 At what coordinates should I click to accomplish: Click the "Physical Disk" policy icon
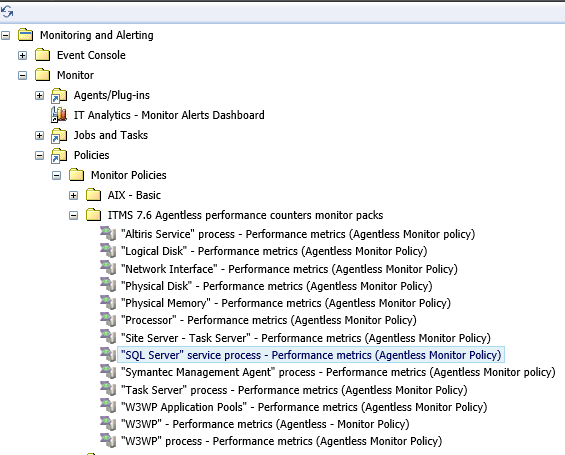coord(108,285)
